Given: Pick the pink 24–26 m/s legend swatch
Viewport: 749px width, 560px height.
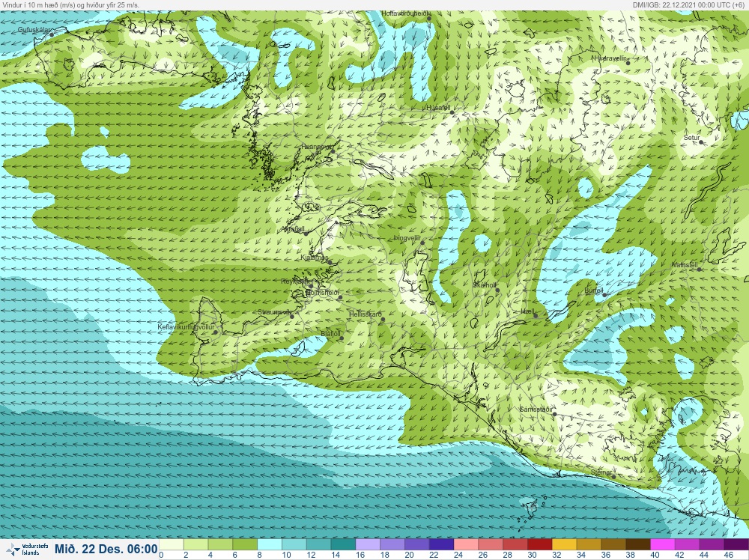Looking at the screenshot, I should 466,545.
